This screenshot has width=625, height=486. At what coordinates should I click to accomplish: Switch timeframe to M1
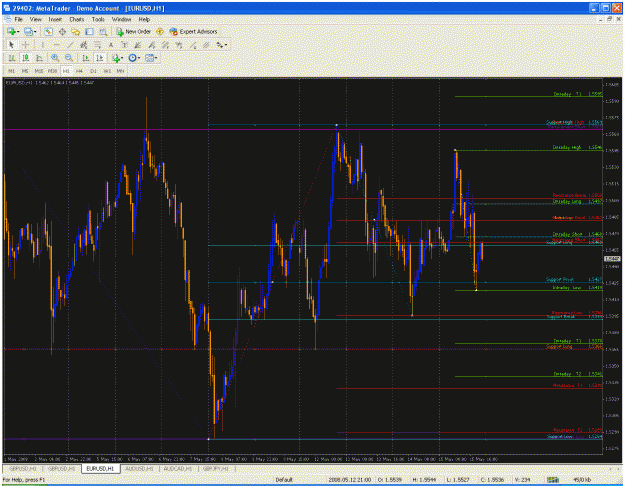(12, 71)
